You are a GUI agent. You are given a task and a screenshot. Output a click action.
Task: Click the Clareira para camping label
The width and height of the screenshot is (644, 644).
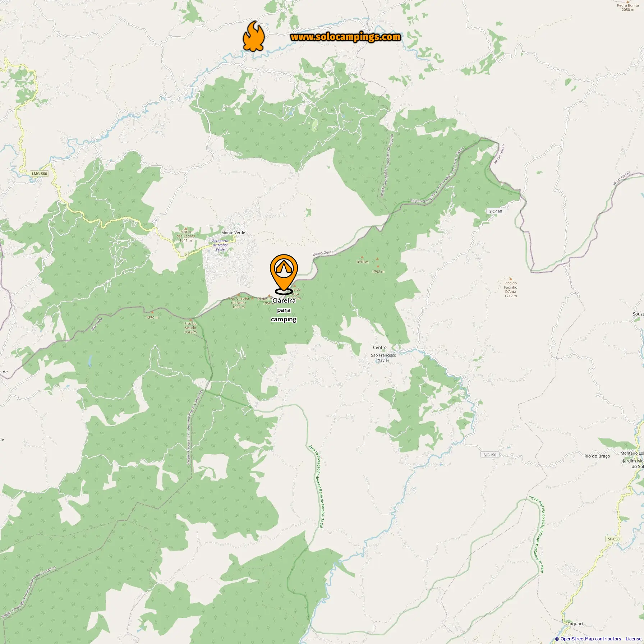click(x=284, y=310)
